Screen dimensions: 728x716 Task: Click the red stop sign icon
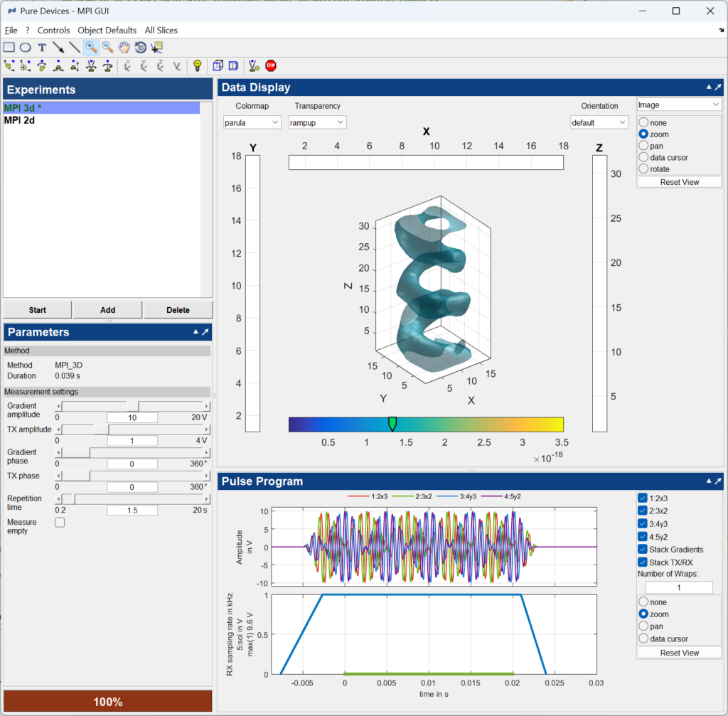[271, 66]
